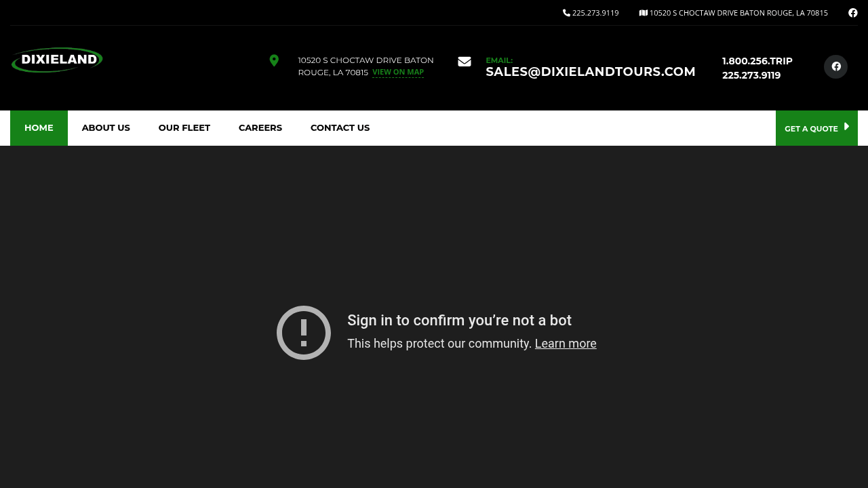This screenshot has height=488, width=868.
Task: Click the "Sign in to confirm" heading
Action: 459,321
